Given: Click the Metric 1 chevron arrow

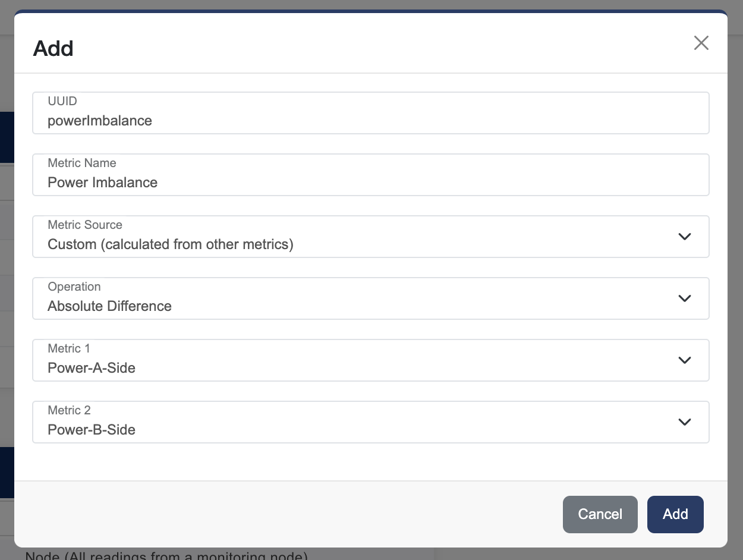Looking at the screenshot, I should tap(684, 360).
